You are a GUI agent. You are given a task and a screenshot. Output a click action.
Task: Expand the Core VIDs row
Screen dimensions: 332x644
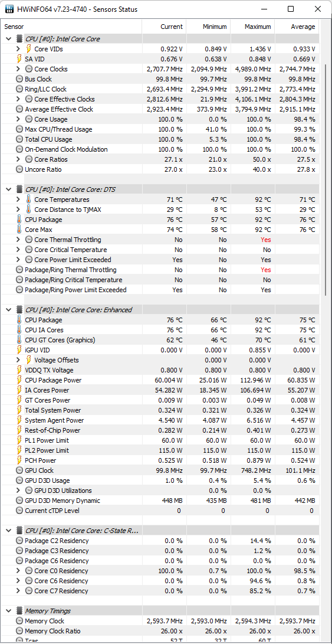pyautogui.click(x=18, y=49)
